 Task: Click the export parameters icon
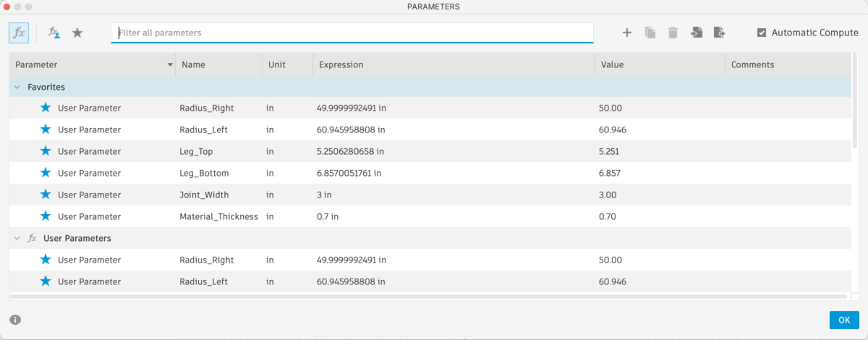(719, 33)
